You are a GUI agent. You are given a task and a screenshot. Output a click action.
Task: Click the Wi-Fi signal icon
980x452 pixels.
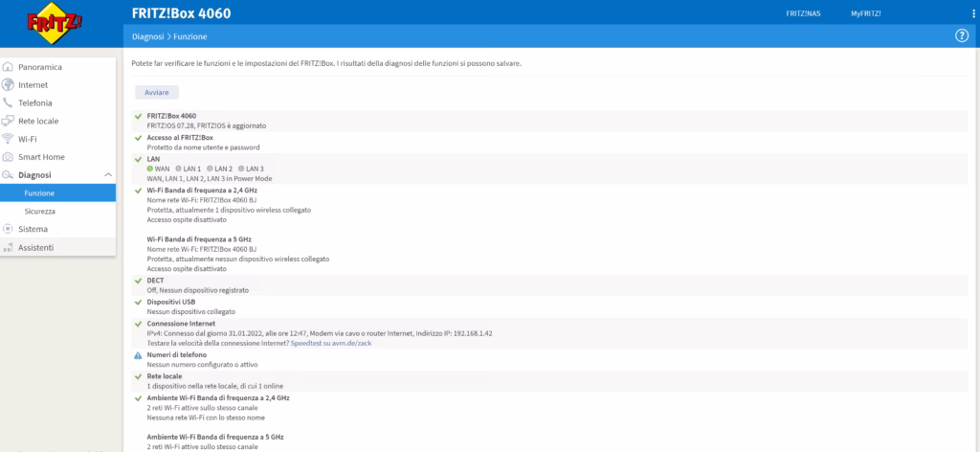tap(8, 139)
